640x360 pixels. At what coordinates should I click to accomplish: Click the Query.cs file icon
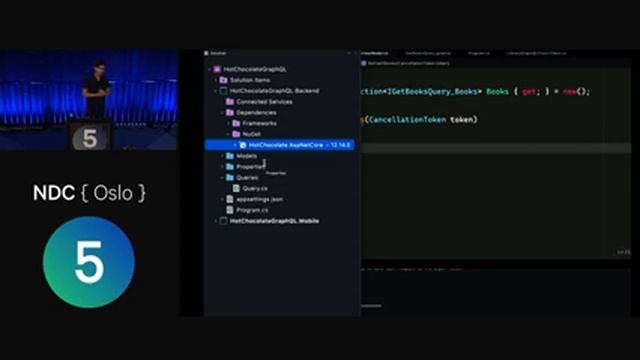pos(236,188)
